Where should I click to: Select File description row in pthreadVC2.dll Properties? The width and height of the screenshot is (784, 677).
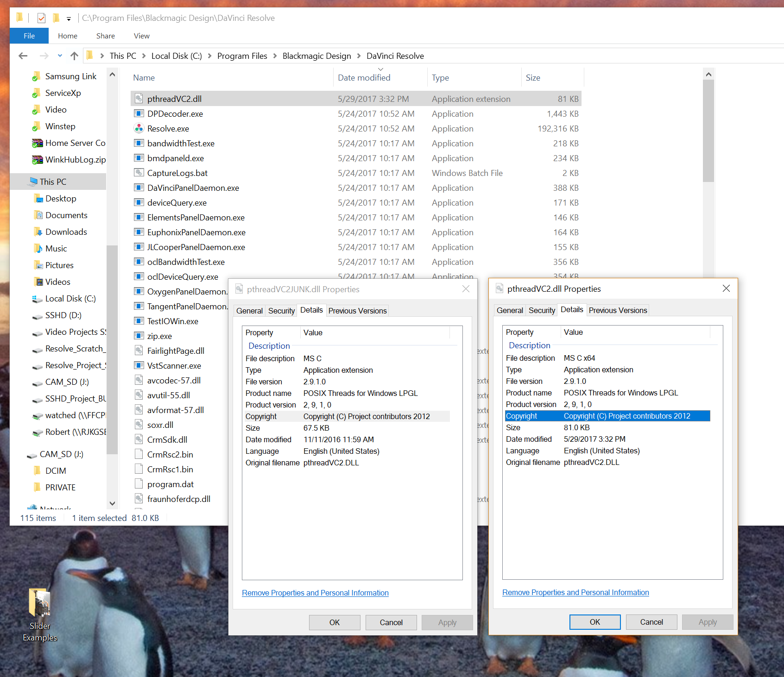tap(607, 358)
